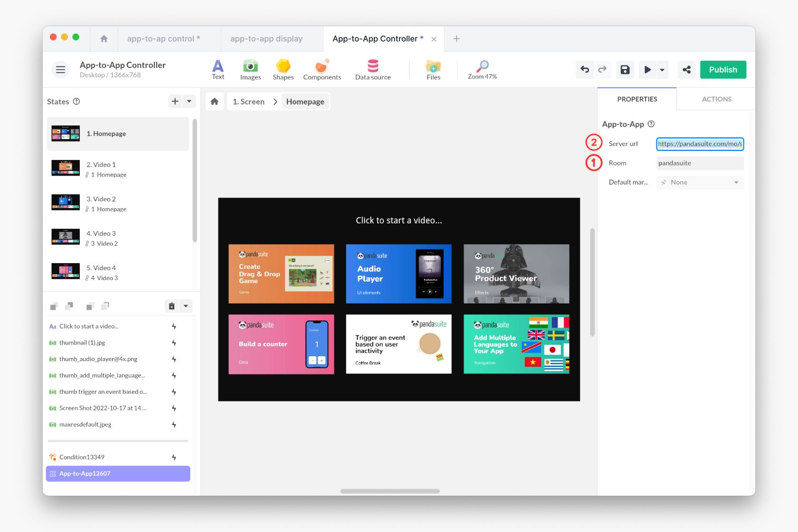Image resolution: width=798 pixels, height=532 pixels.
Task: Open the Default marker dropdown
Action: tap(699, 182)
